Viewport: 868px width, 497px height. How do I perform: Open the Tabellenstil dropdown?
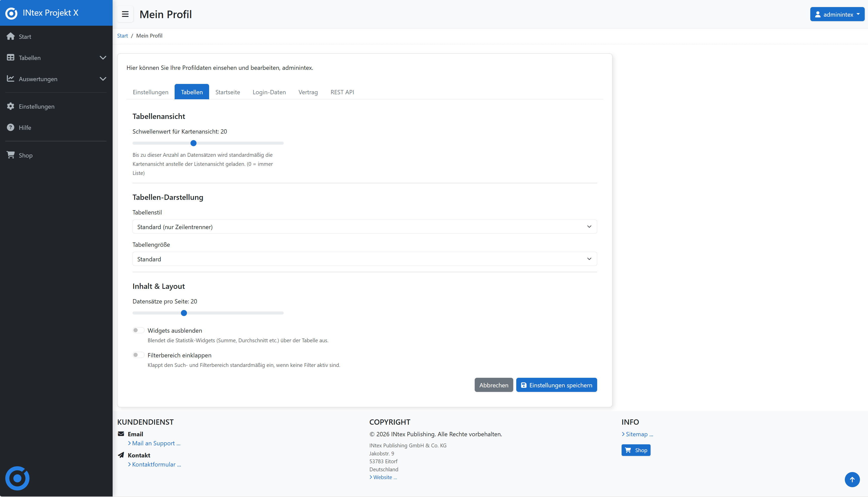point(364,227)
